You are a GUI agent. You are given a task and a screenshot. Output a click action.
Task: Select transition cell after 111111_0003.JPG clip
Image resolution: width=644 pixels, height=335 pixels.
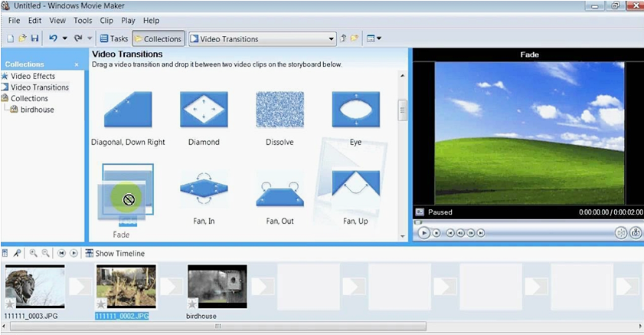pyautogui.click(x=80, y=287)
